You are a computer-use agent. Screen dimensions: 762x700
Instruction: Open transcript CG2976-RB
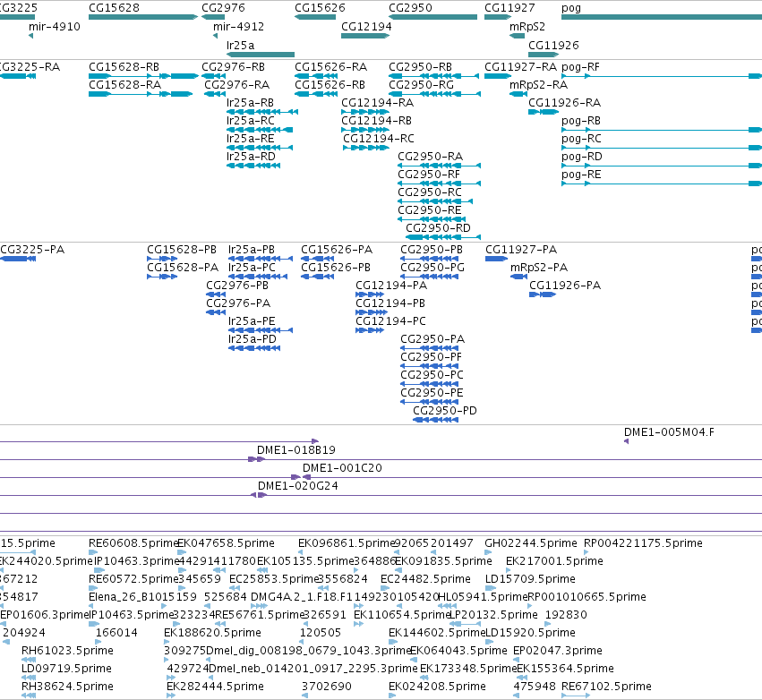pyautogui.click(x=234, y=66)
